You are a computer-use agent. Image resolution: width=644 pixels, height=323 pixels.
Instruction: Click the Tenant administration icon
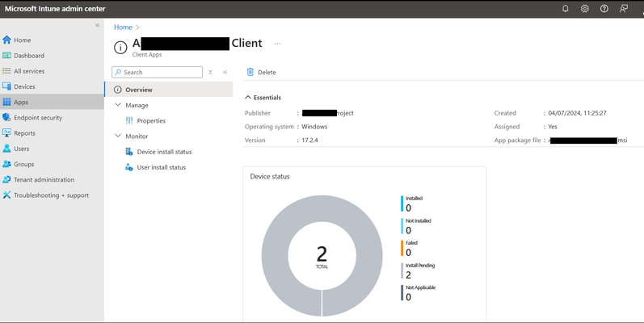point(6,179)
